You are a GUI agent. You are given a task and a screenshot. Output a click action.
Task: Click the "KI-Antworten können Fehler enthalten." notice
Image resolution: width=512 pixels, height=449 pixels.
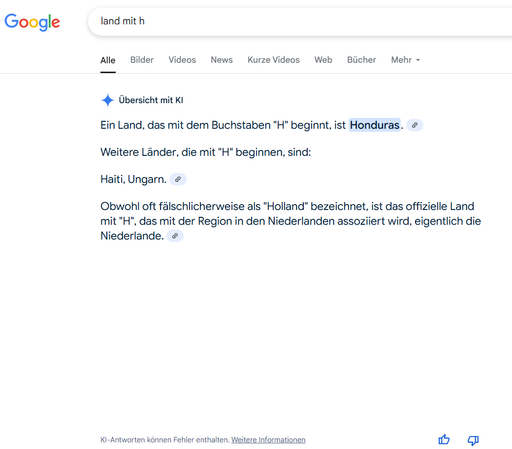click(x=165, y=440)
